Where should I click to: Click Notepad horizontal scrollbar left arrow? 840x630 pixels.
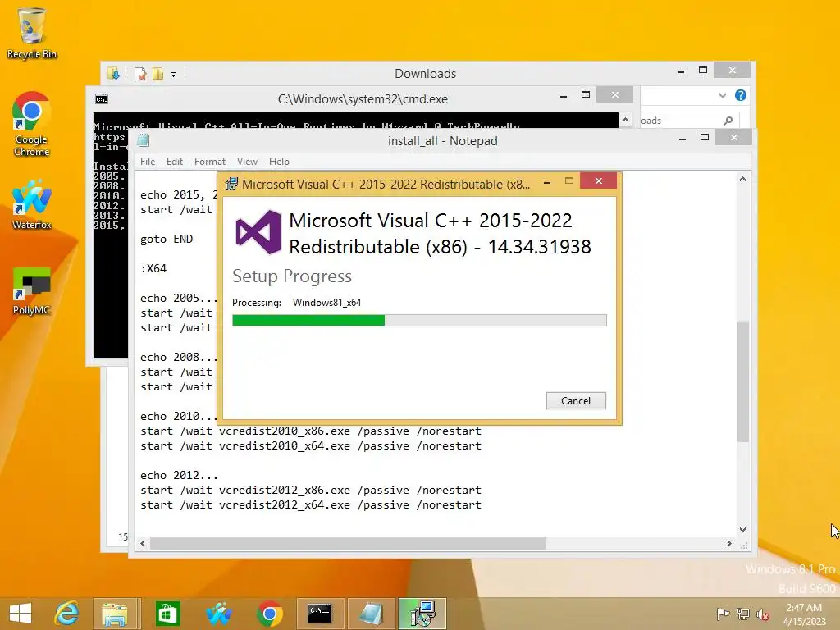point(143,543)
